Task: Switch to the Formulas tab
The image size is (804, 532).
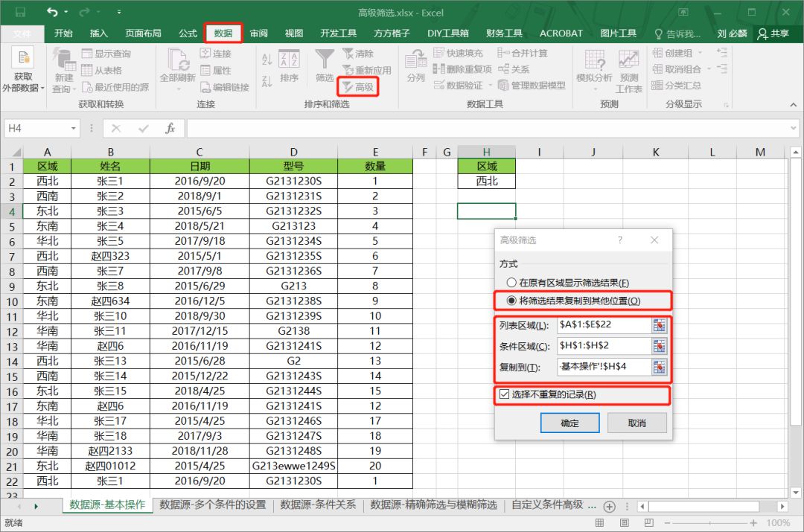Action: pyautogui.click(x=188, y=33)
